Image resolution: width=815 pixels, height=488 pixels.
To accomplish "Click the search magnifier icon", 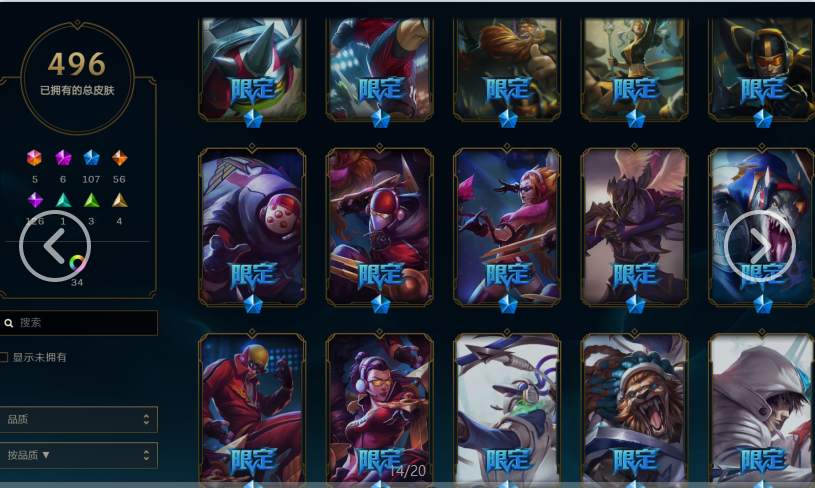I will tap(9, 323).
